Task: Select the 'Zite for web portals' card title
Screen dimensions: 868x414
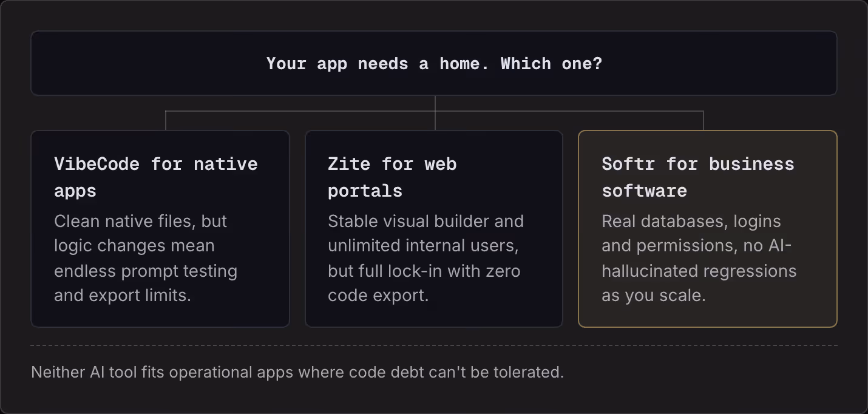Action: (x=392, y=177)
